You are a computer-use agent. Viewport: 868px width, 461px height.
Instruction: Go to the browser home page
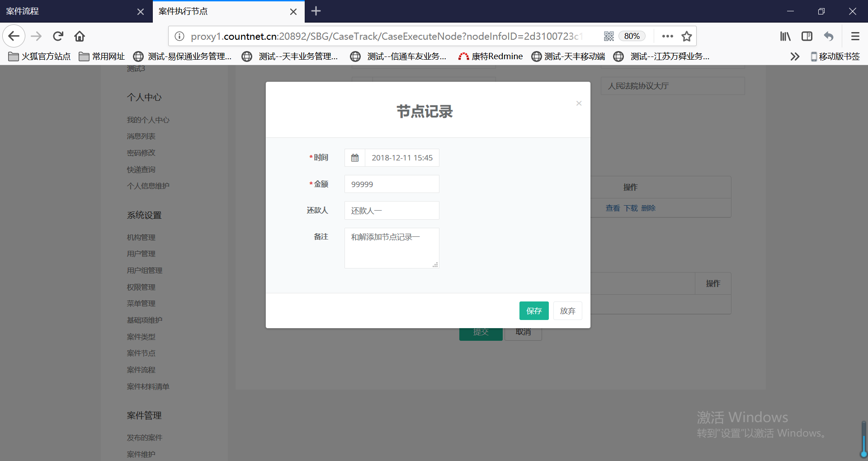tap(80, 36)
